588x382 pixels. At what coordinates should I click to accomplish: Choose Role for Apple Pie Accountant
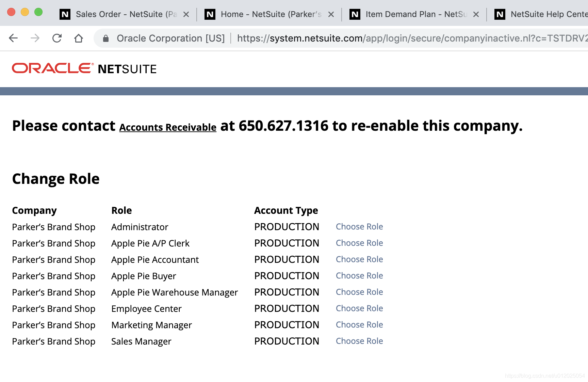(359, 259)
